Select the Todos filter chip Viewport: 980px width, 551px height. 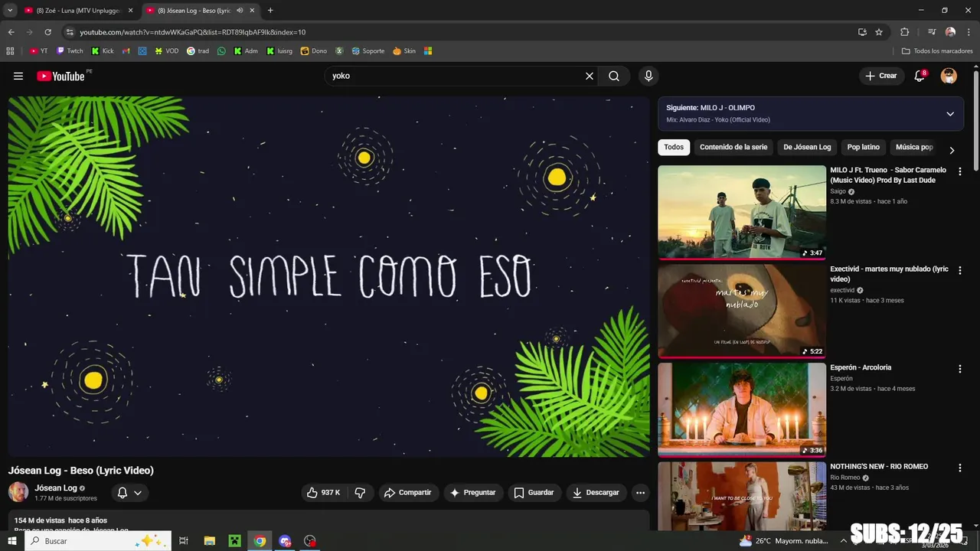pos(674,147)
